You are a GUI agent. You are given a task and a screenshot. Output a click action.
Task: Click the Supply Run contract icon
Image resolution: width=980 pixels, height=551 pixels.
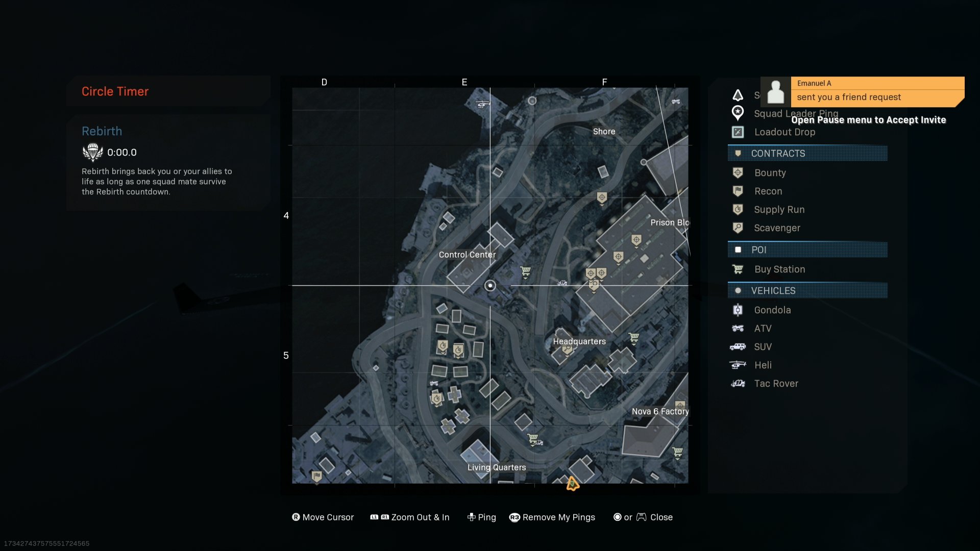pos(739,209)
